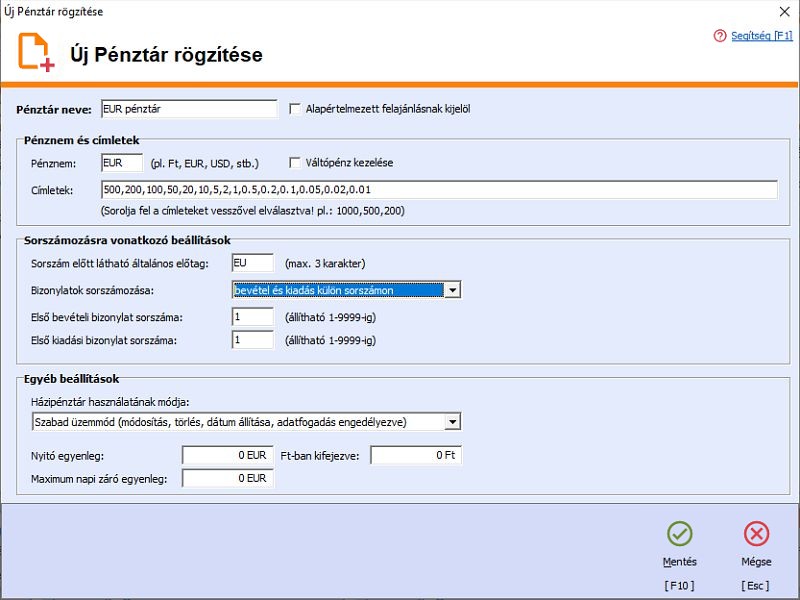Close the Új Pénztár rögzítése dialog
Screen dimensions: 800x600
784,13
